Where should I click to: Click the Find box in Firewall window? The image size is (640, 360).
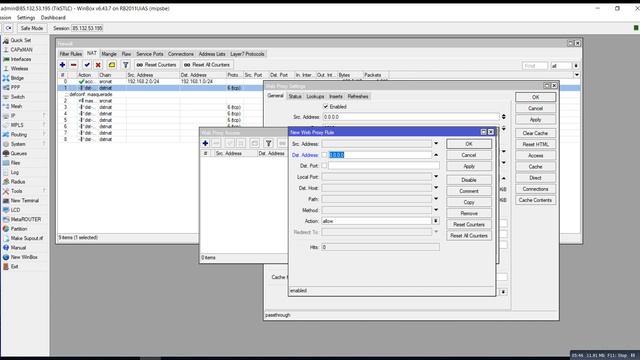coord(535,66)
